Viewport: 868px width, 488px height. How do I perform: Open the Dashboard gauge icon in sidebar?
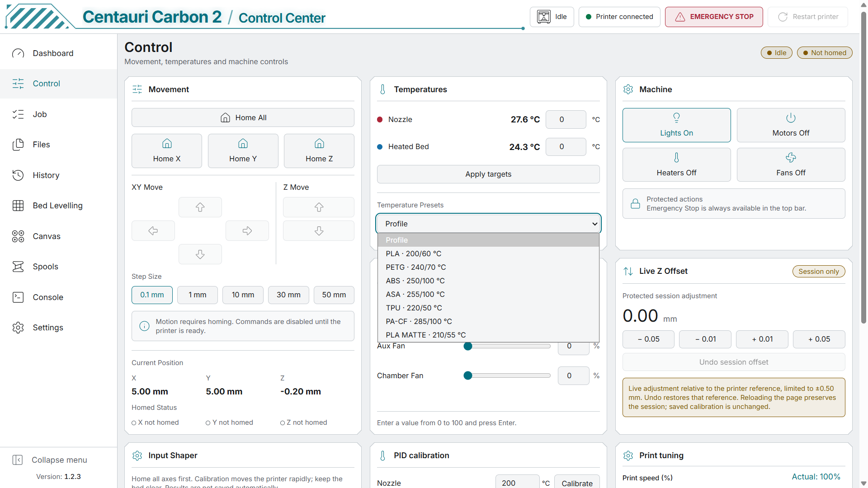click(18, 53)
